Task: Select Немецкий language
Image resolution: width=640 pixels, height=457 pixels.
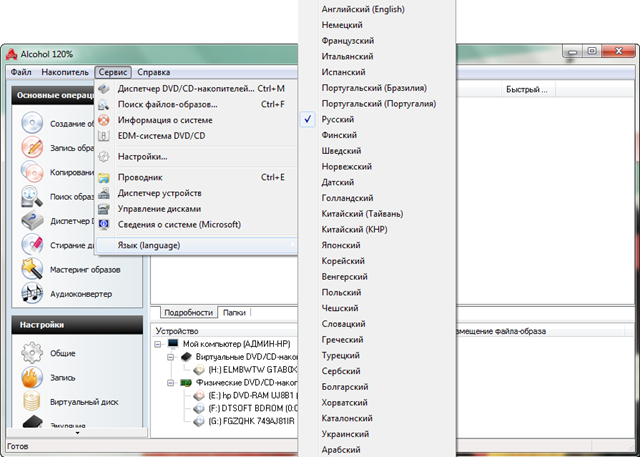Action: [x=377, y=25]
